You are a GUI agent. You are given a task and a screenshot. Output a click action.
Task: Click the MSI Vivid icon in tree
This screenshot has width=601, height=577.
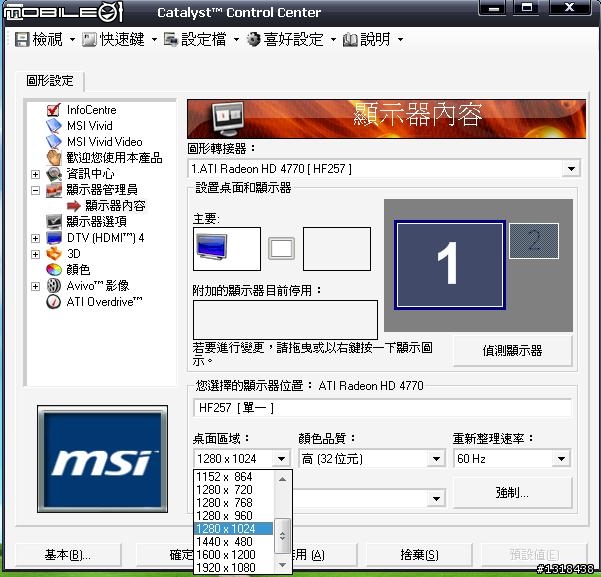click(53, 126)
